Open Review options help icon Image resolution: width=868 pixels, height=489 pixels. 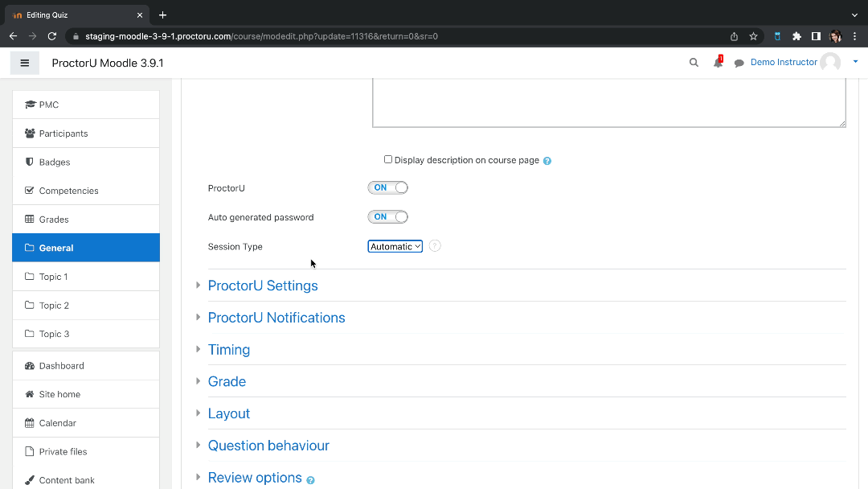(x=310, y=480)
